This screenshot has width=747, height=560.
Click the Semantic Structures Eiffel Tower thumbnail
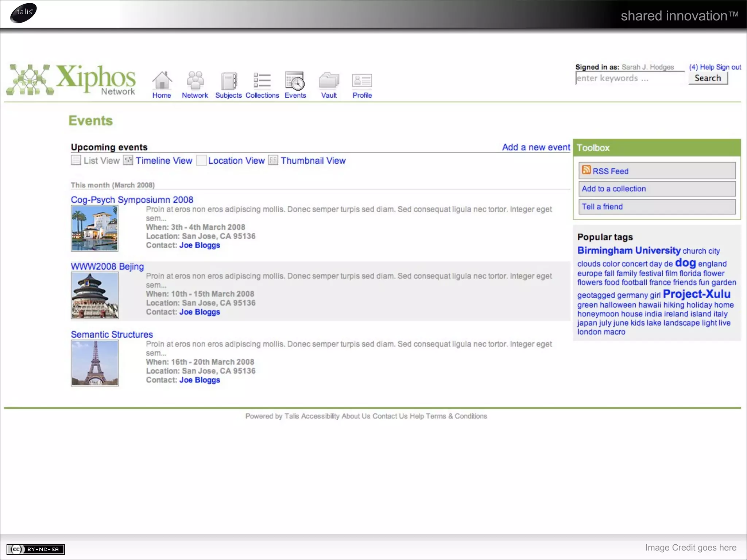tap(95, 363)
